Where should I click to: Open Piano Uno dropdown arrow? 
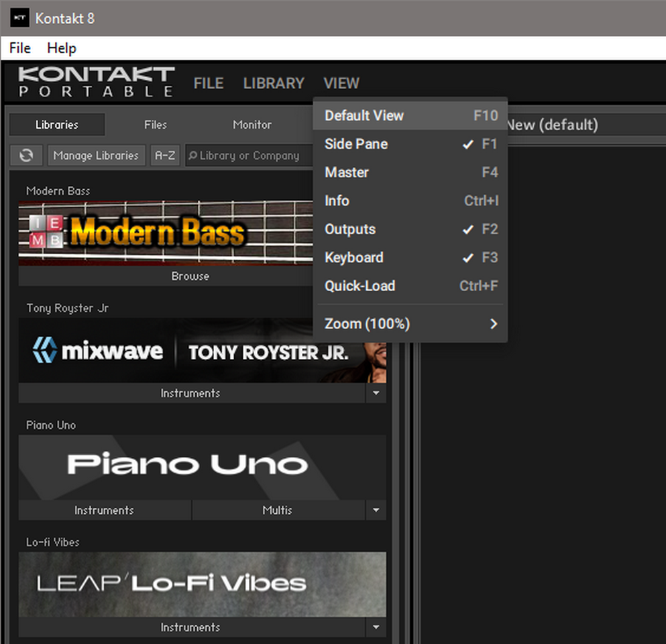coord(376,511)
